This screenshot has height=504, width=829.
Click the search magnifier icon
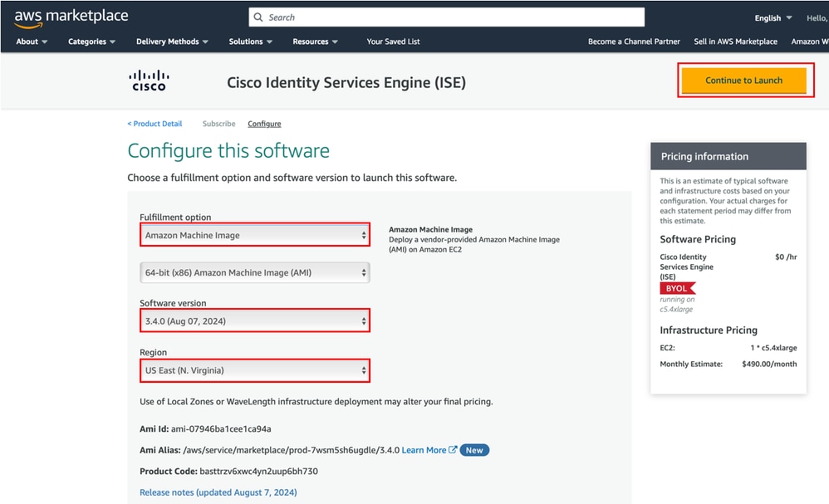pos(259,17)
